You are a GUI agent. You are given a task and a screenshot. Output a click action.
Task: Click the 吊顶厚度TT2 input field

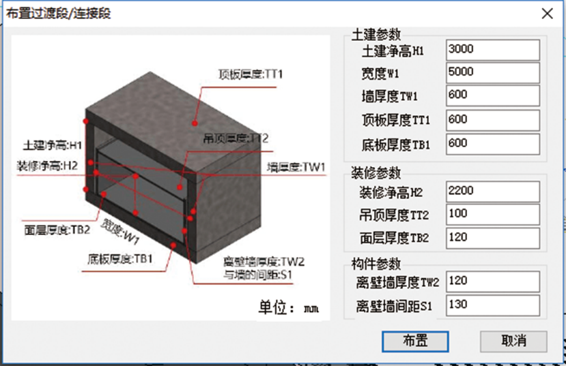pyautogui.click(x=493, y=214)
